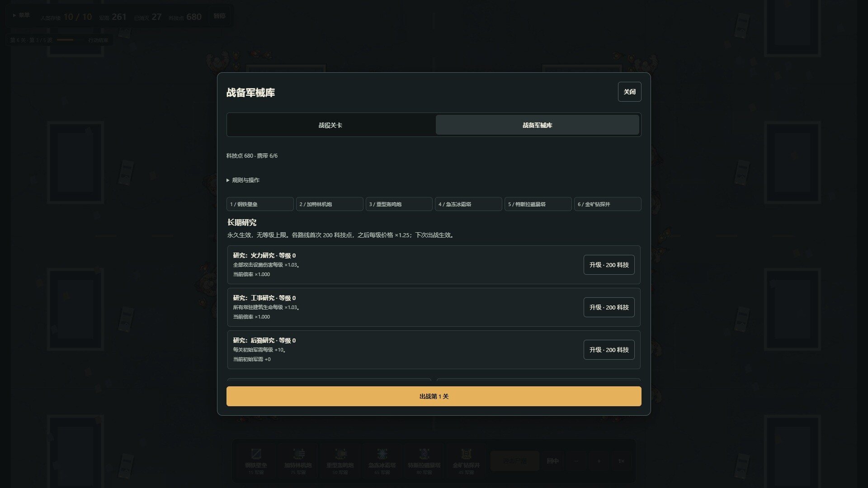Click the 研究：后勤研究 · 等级 0 title

coord(264,340)
